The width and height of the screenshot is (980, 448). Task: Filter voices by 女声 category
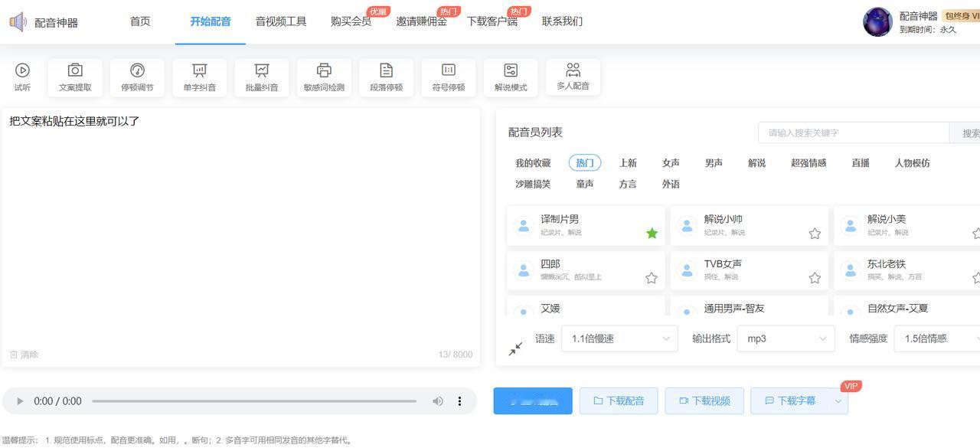coord(671,163)
